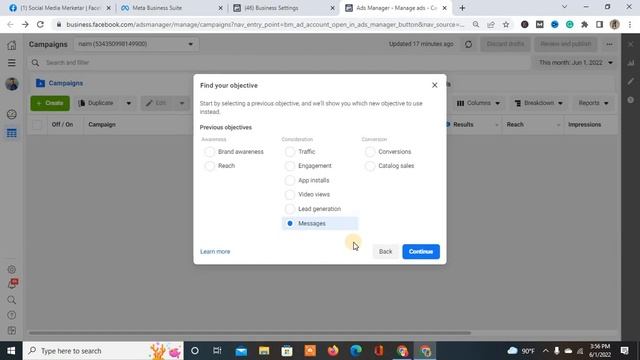This screenshot has height=360, width=640.
Task: Expand the Edit dropdown arrow
Action: coord(182,103)
